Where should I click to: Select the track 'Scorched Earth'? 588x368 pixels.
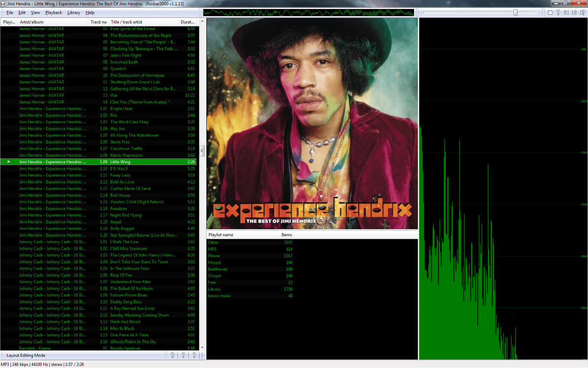pos(98,62)
